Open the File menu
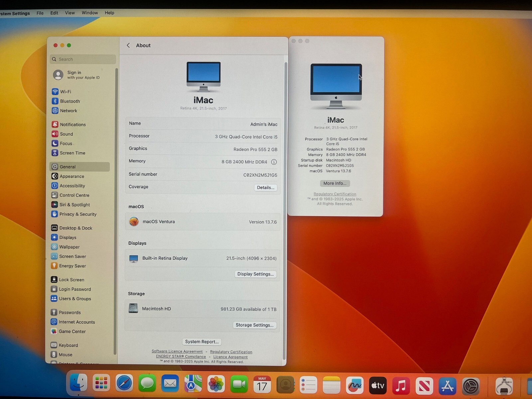 click(x=40, y=13)
